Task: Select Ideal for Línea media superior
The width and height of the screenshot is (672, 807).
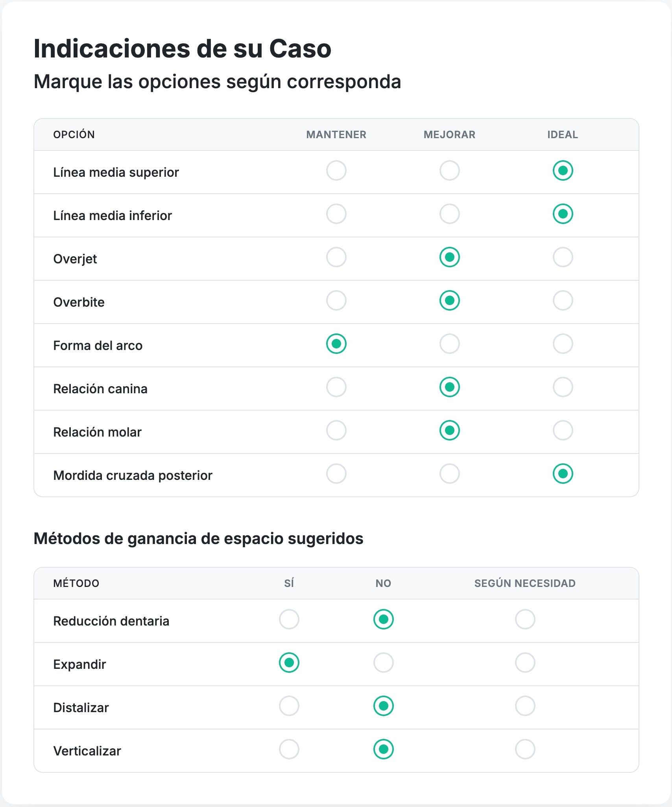Action: tap(563, 171)
